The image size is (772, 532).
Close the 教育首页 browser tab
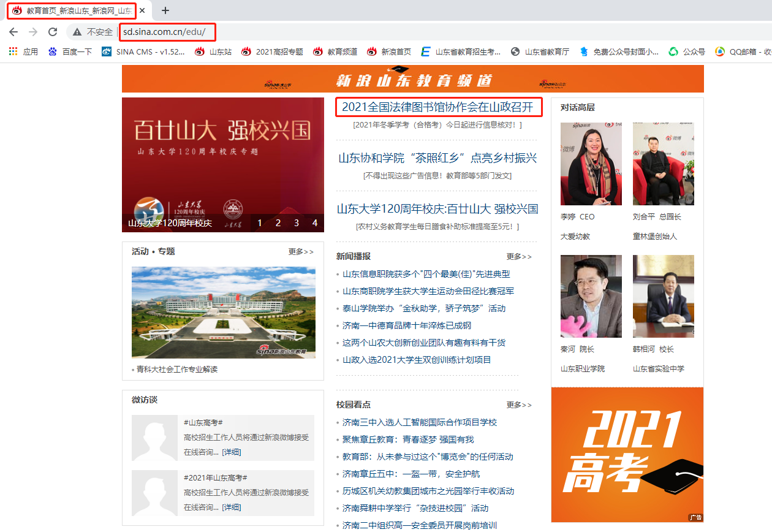[x=143, y=10]
